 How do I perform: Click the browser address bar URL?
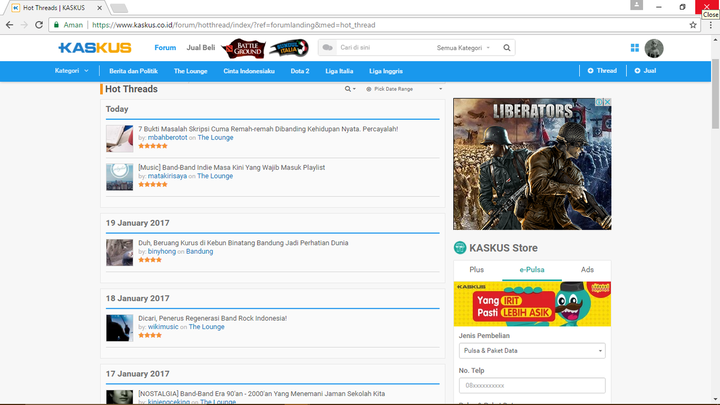pyautogui.click(x=234, y=25)
